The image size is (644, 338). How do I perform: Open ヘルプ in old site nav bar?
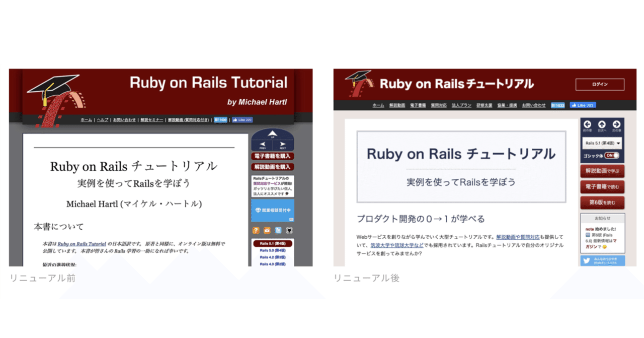click(103, 120)
